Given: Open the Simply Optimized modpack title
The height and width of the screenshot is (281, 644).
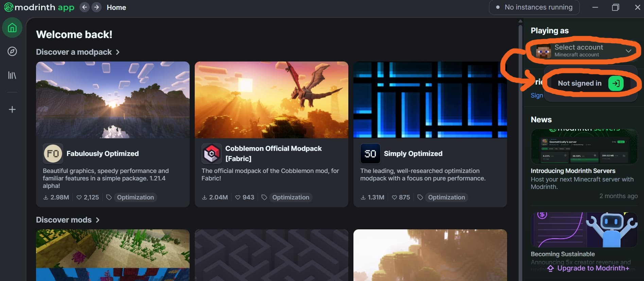Looking at the screenshot, I should pos(413,154).
